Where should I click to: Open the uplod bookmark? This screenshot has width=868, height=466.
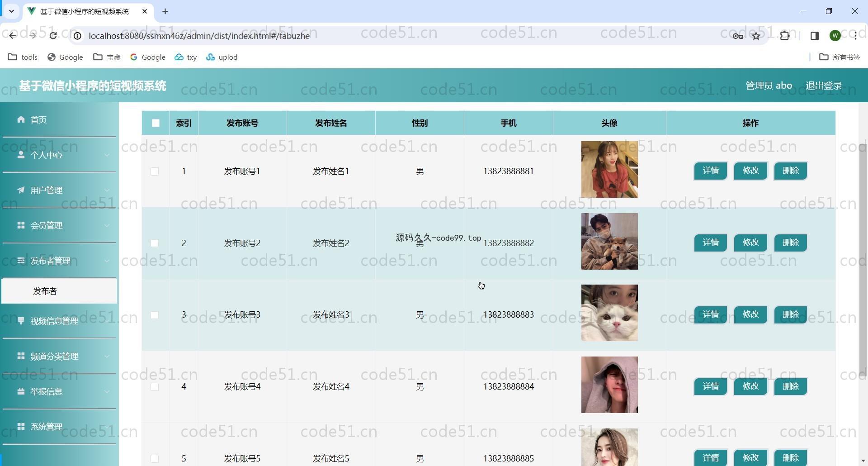coord(222,57)
